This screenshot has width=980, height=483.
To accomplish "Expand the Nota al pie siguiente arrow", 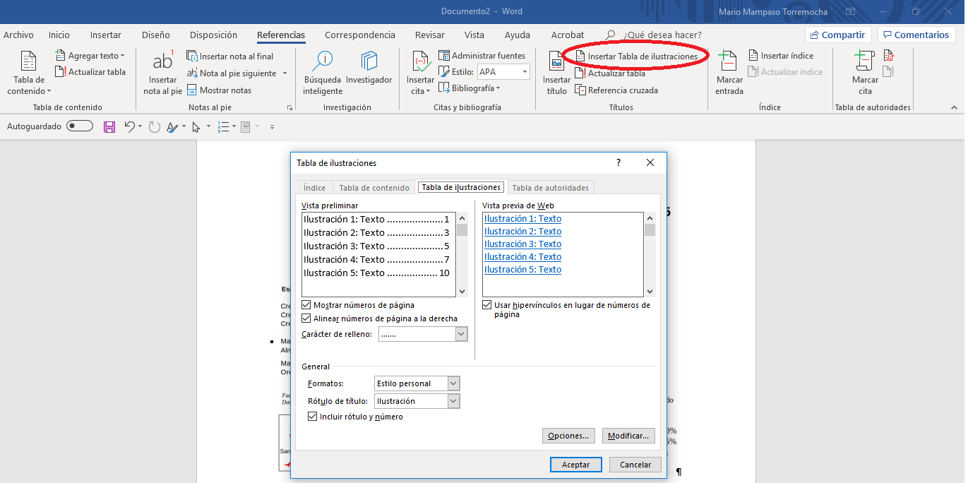I will tap(285, 73).
